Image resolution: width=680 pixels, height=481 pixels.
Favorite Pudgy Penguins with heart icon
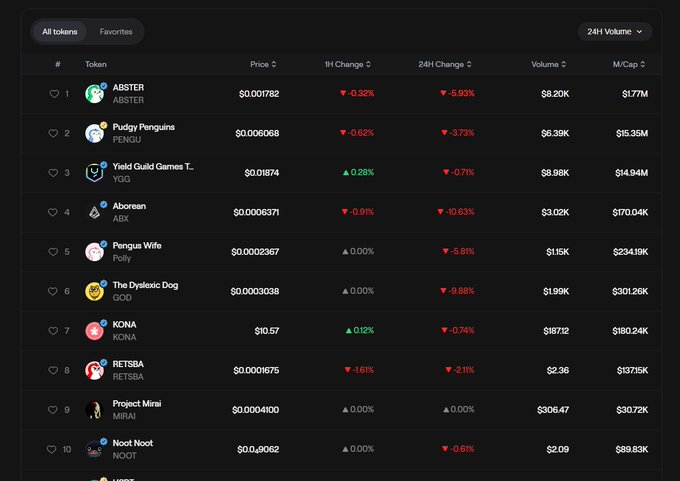click(x=53, y=133)
